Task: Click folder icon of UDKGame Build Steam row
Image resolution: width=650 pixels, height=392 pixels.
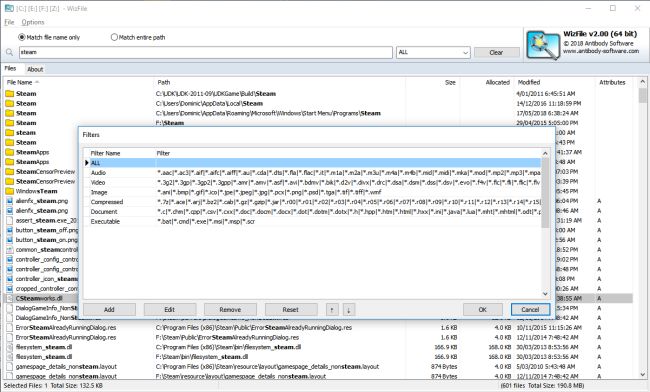Action: [x=10, y=94]
